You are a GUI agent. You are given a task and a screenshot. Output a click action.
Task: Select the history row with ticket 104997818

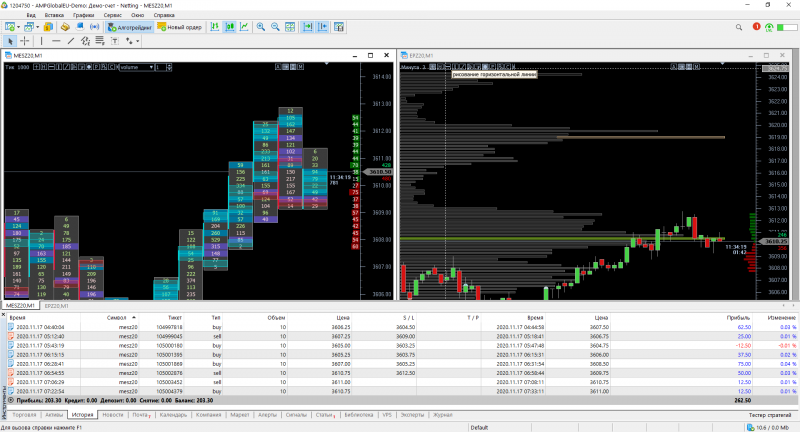(402, 327)
